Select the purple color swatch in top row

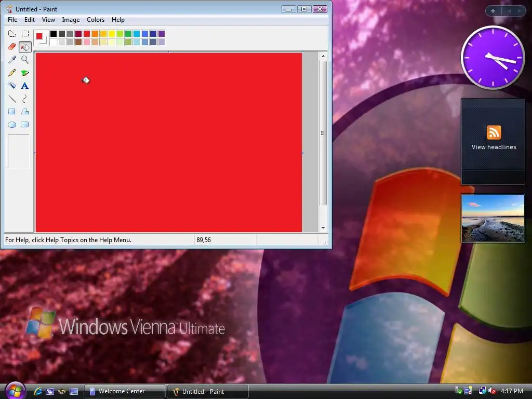[162, 34]
